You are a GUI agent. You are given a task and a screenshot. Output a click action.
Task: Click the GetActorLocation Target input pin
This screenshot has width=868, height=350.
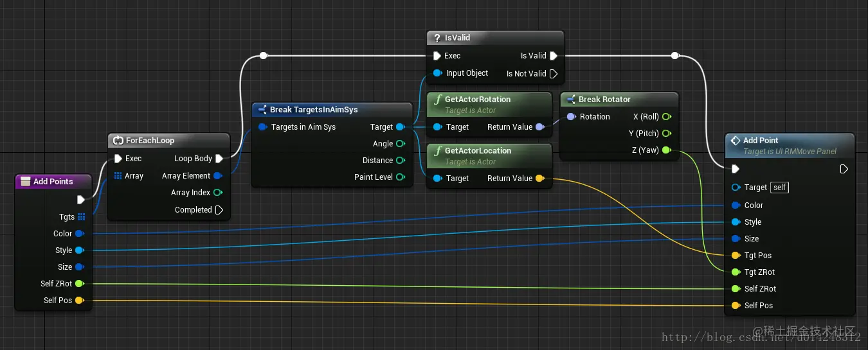437,179
